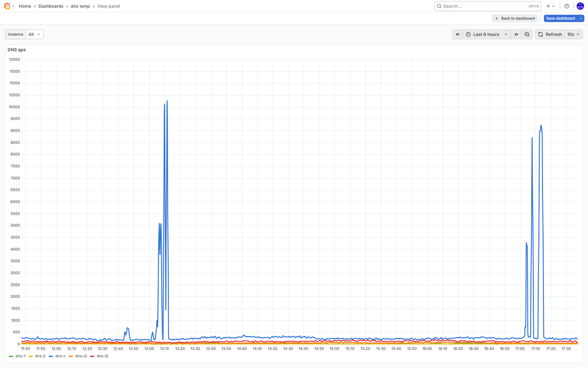Click the DNS qps panel title
The width and height of the screenshot is (588, 368).
coord(17,50)
